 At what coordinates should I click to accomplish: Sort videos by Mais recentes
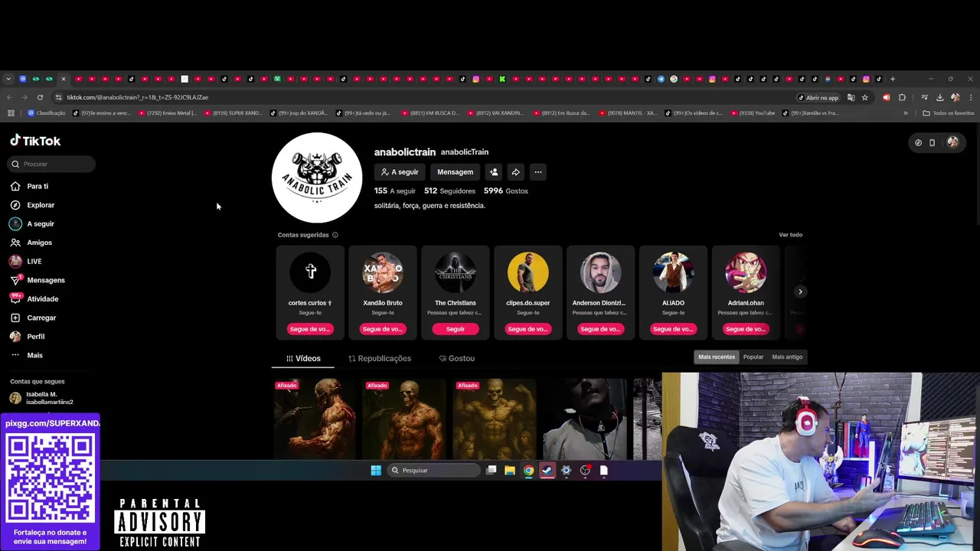(x=717, y=357)
